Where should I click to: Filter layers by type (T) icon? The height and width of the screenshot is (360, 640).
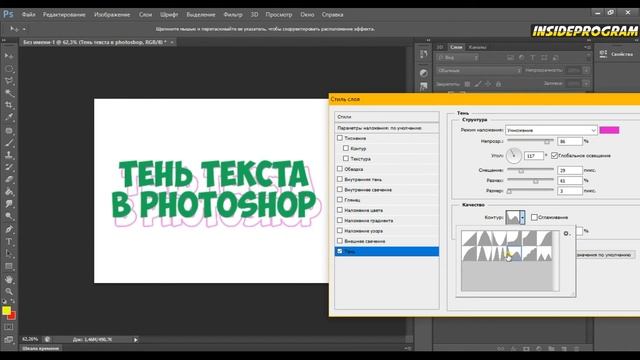[533, 58]
